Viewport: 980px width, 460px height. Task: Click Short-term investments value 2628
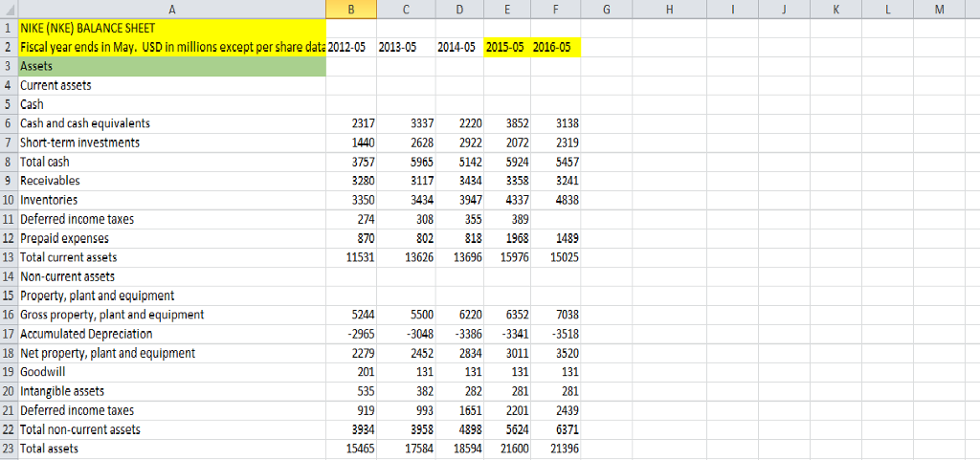pyautogui.click(x=406, y=142)
